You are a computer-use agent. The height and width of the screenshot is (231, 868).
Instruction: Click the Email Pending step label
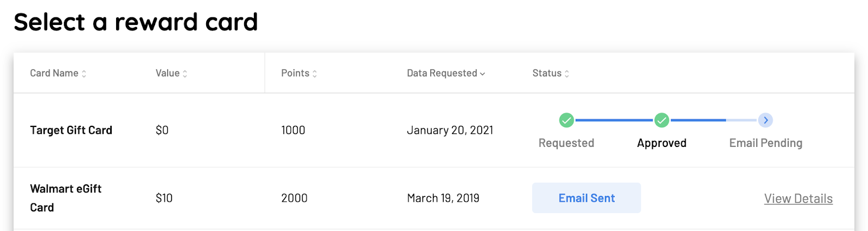point(765,143)
